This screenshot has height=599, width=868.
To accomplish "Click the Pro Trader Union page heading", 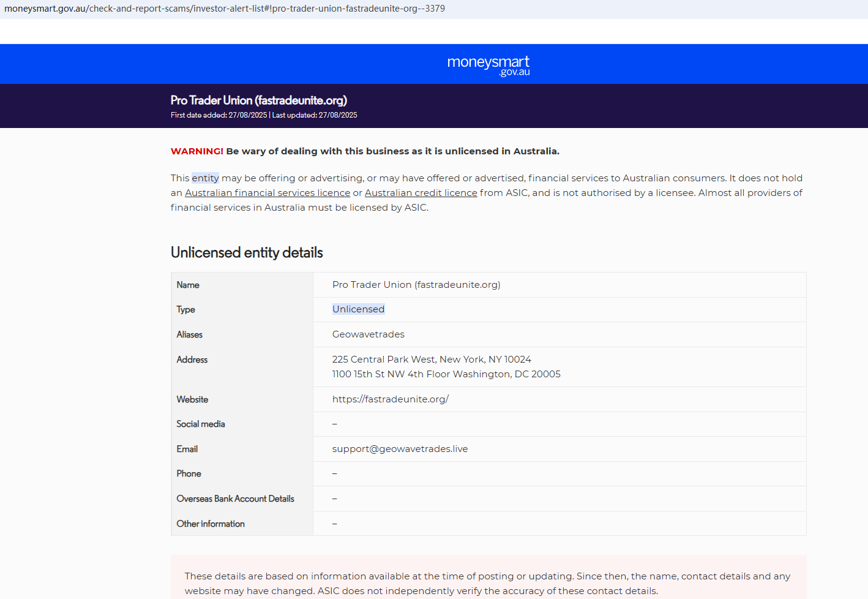I will [259, 100].
